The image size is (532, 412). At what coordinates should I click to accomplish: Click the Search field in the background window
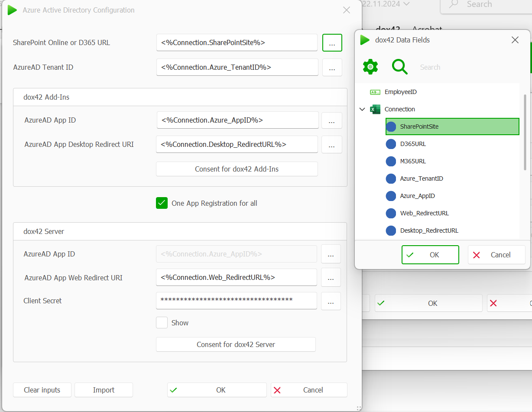pyautogui.click(x=486, y=5)
